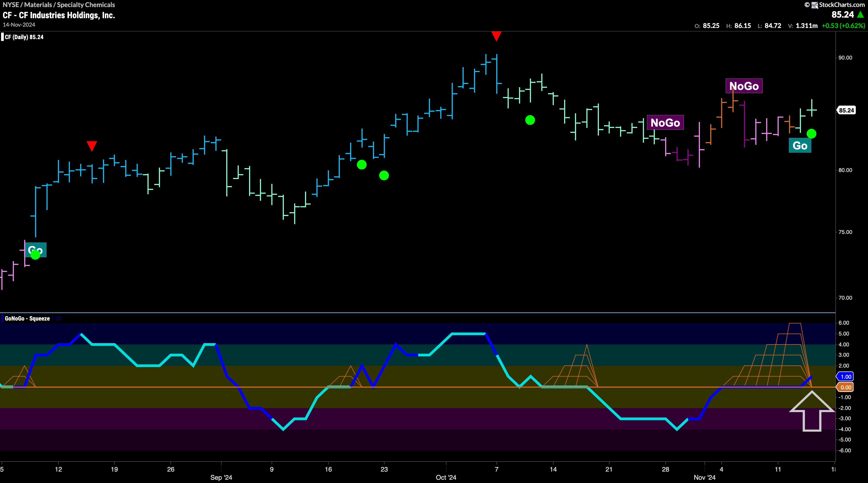Click the red down-triangle marker above October 7
Image resolution: width=868 pixels, height=483 pixels.
496,36
